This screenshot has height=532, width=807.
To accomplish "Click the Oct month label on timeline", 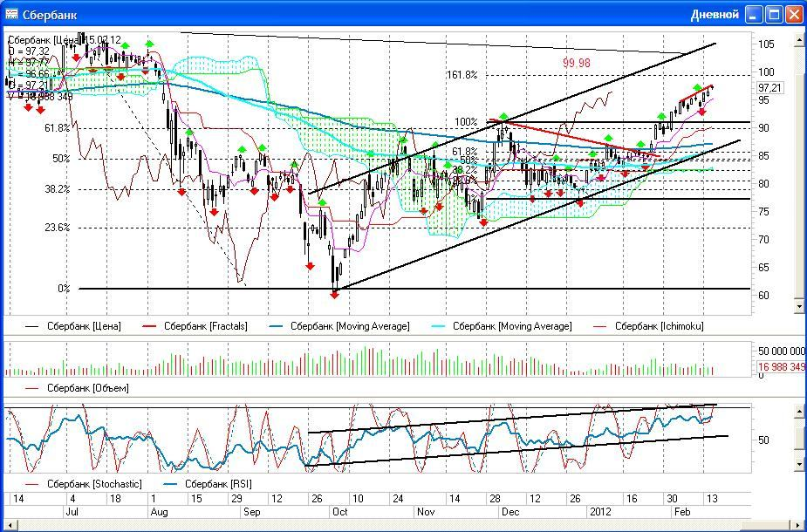I will coord(339,513).
